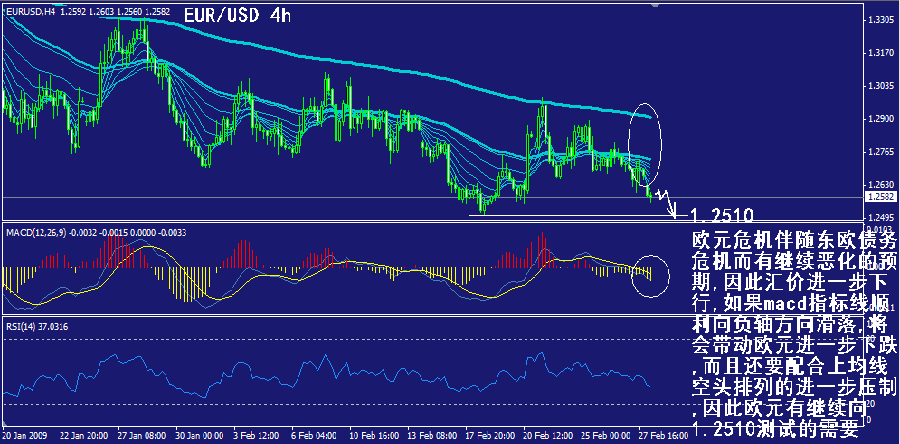
Task: Click the 22 Jan 20:00 time label
Action: (x=82, y=435)
